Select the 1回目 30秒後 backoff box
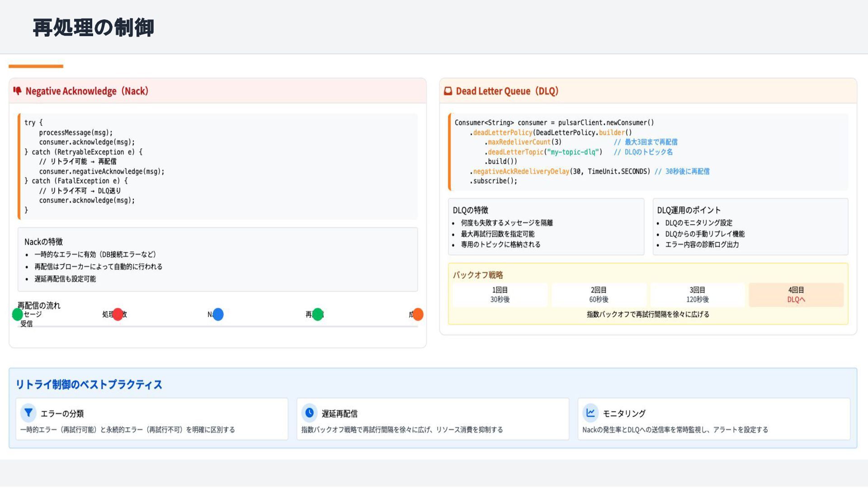Image resolution: width=868 pixels, height=488 pixels. [500, 295]
